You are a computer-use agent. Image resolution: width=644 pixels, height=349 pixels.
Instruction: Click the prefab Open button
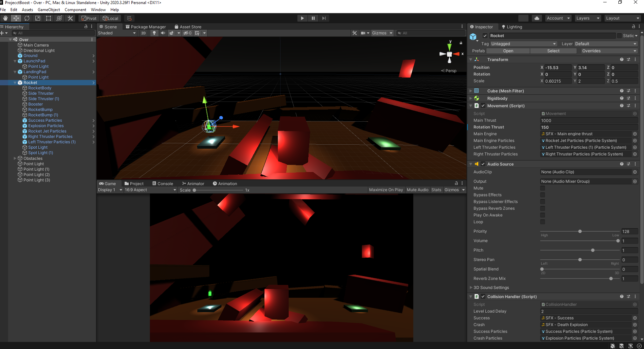click(508, 51)
